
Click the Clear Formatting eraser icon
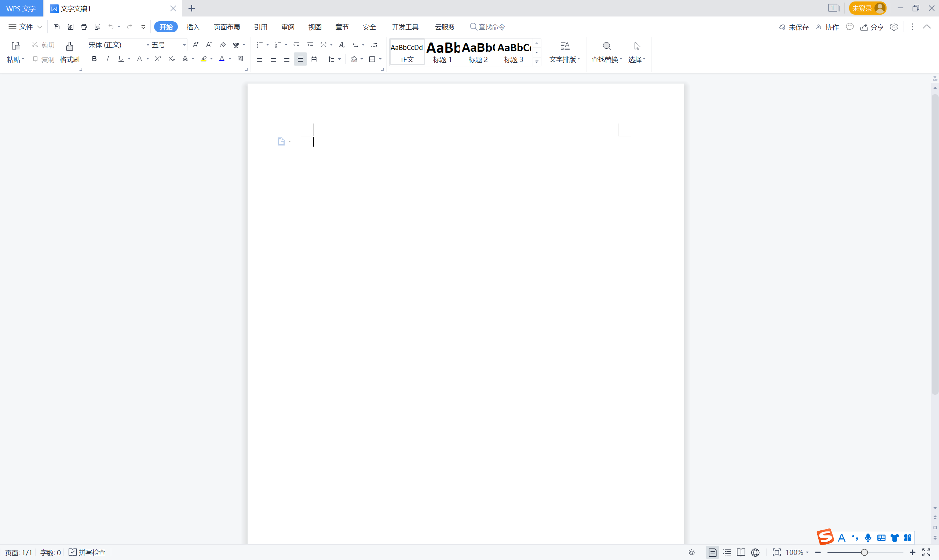tap(223, 45)
